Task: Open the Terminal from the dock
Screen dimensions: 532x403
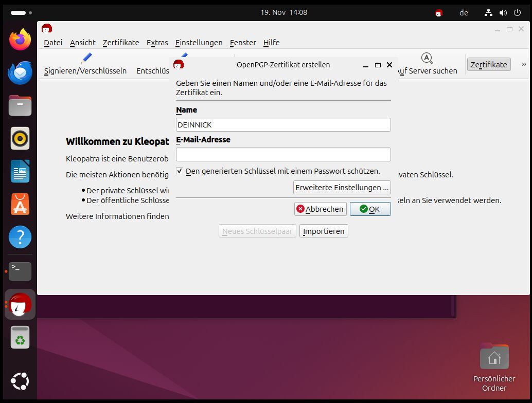Action: point(20,270)
